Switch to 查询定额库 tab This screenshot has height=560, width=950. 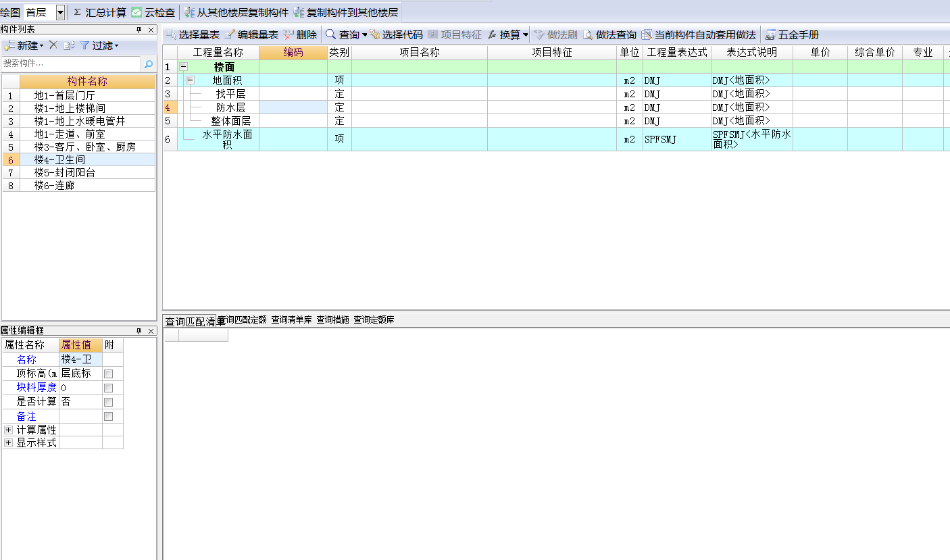coord(374,320)
